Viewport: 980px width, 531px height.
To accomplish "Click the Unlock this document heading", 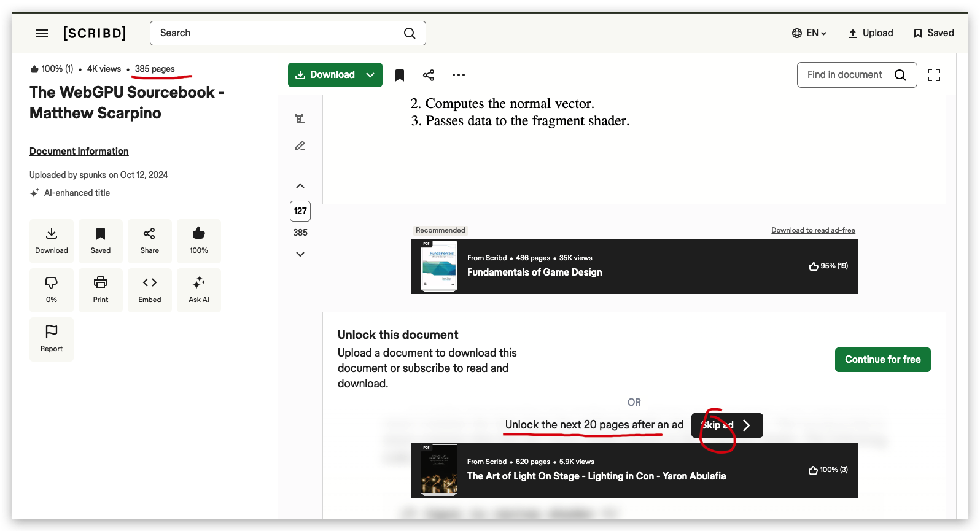I will click(x=398, y=335).
